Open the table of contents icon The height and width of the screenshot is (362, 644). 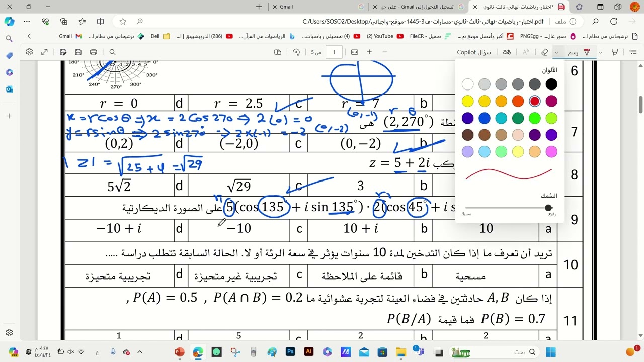coord(633,52)
